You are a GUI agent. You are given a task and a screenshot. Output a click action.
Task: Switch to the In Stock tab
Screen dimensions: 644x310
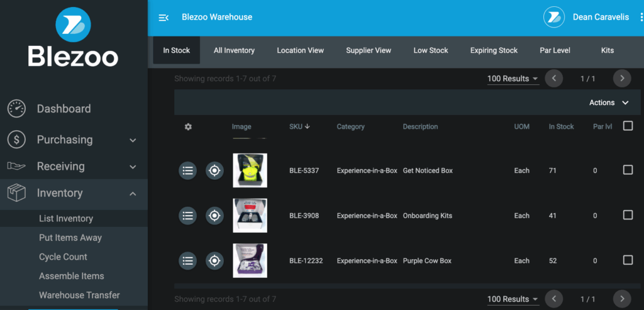177,50
